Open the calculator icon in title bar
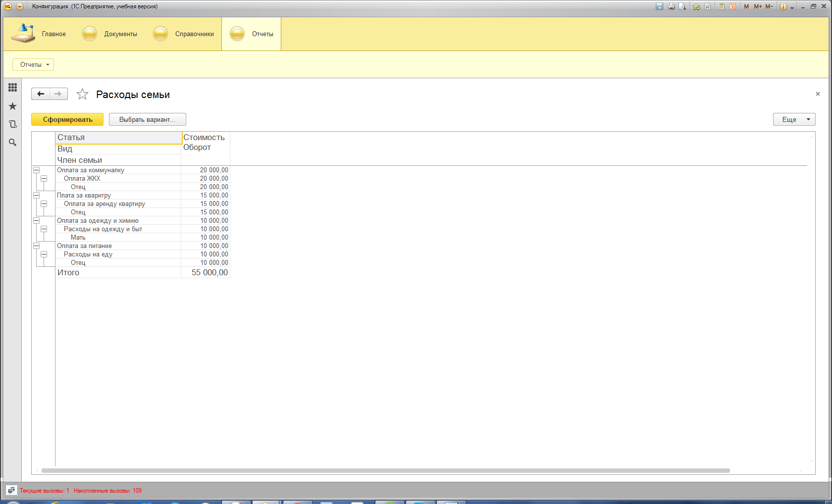The image size is (832, 504). (x=722, y=6)
